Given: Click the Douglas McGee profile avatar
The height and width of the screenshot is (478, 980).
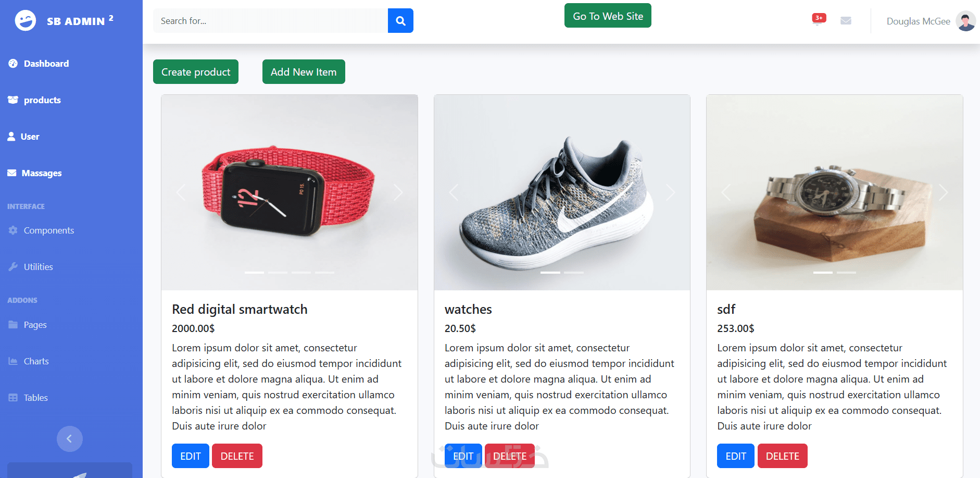Looking at the screenshot, I should [965, 21].
